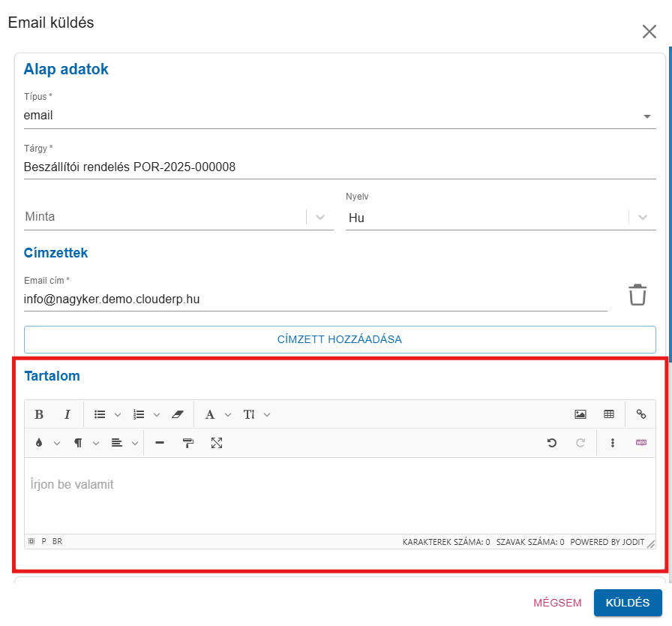
Task: Insert a table into the email body
Action: click(609, 414)
